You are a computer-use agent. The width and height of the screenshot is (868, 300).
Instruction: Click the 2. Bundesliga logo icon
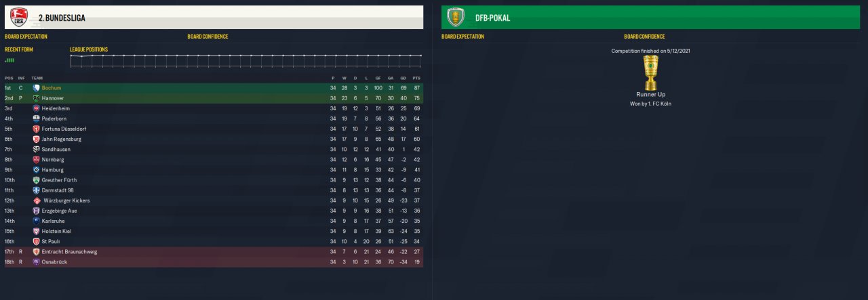pyautogui.click(x=19, y=17)
